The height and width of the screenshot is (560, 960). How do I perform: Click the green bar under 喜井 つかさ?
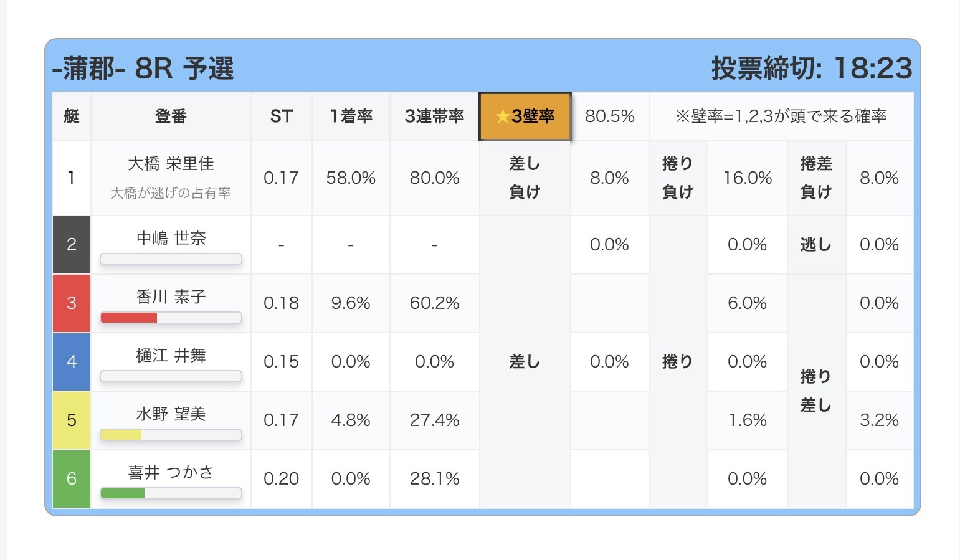tap(123, 493)
